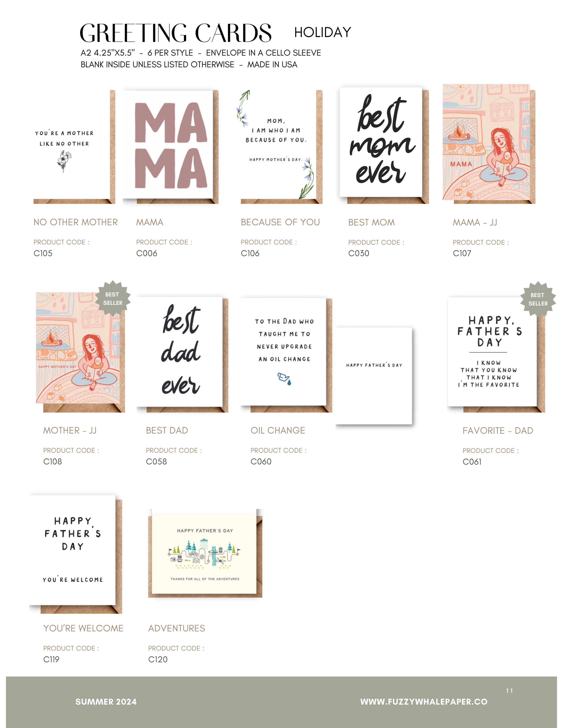Click the No Other Mother card image

(74, 147)
